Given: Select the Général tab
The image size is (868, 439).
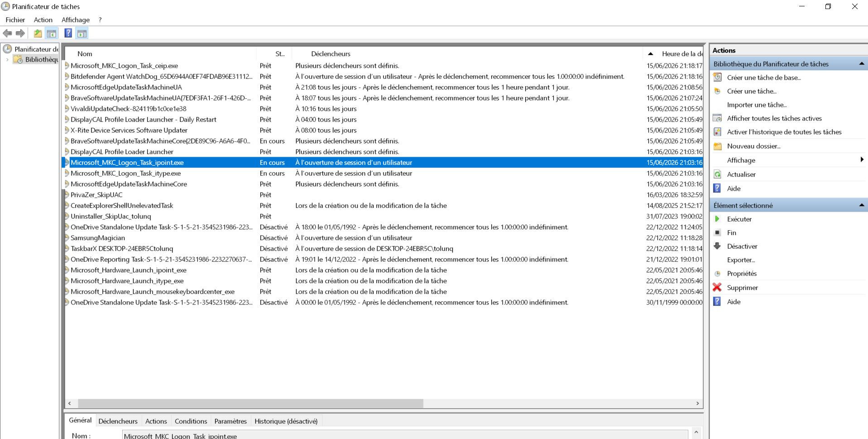Looking at the screenshot, I should pyautogui.click(x=80, y=420).
